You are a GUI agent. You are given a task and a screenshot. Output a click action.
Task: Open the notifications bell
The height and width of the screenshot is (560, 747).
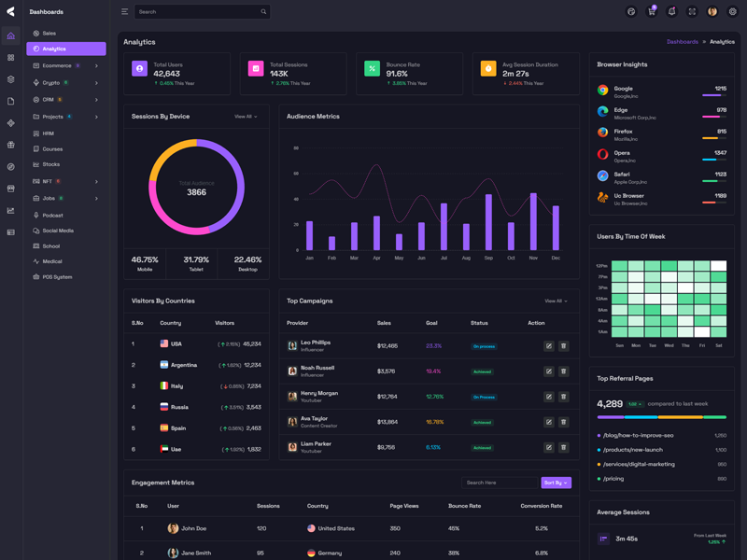pos(671,12)
